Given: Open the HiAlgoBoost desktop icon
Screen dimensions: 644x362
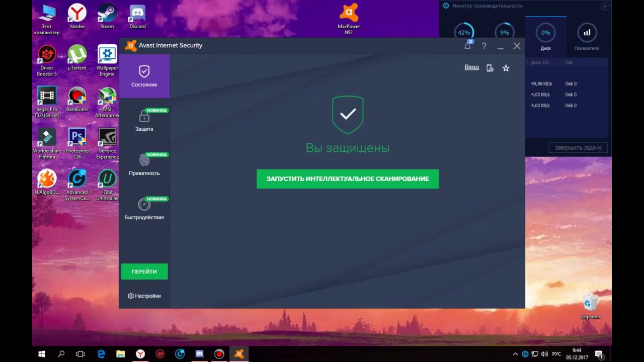Looking at the screenshot, I should coord(47,182).
